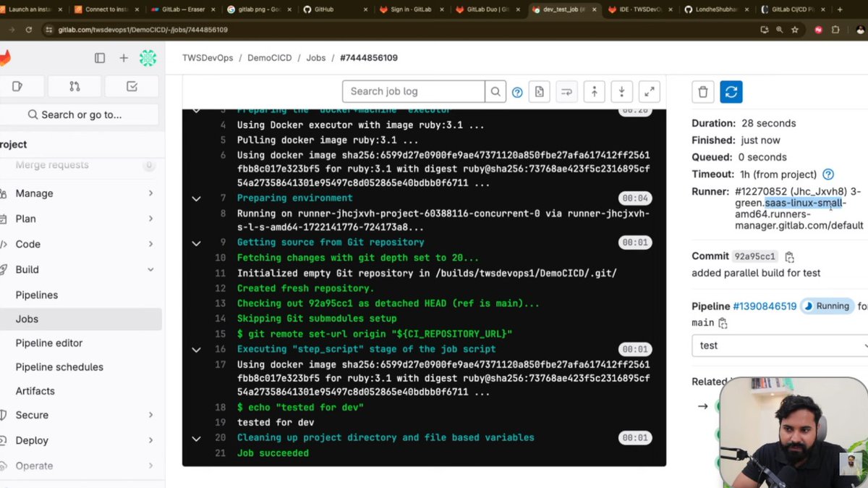The height and width of the screenshot is (488, 868).
Task: Click log line echo "tested for dev"
Action: coord(300,408)
